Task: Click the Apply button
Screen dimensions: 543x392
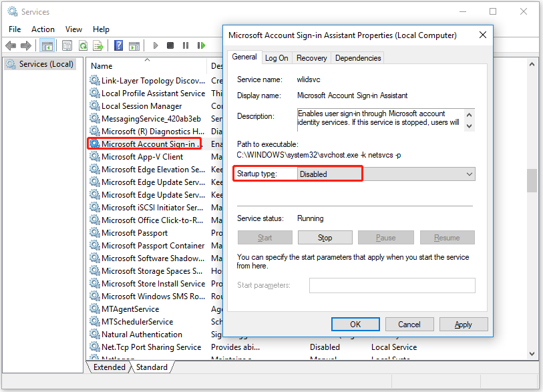Action: [x=464, y=324]
